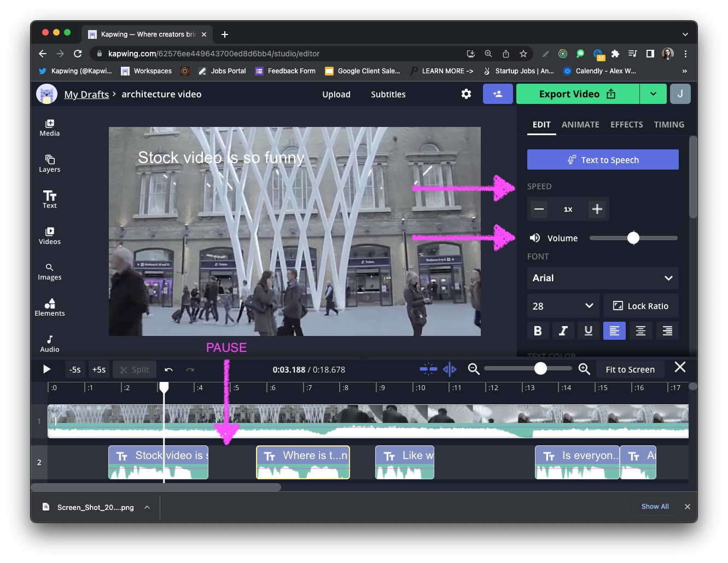Expand Export Video options arrow
Viewport: 728px width, 563px height.
[x=653, y=94]
